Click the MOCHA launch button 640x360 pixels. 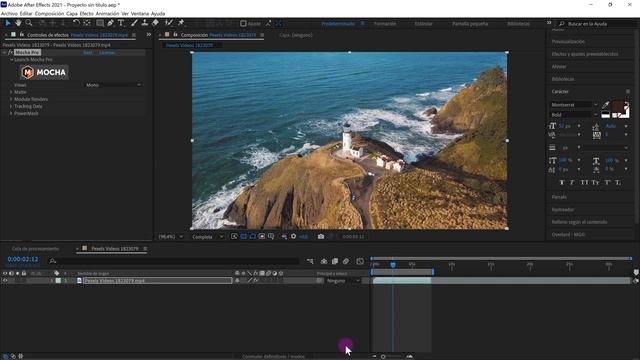pos(44,72)
